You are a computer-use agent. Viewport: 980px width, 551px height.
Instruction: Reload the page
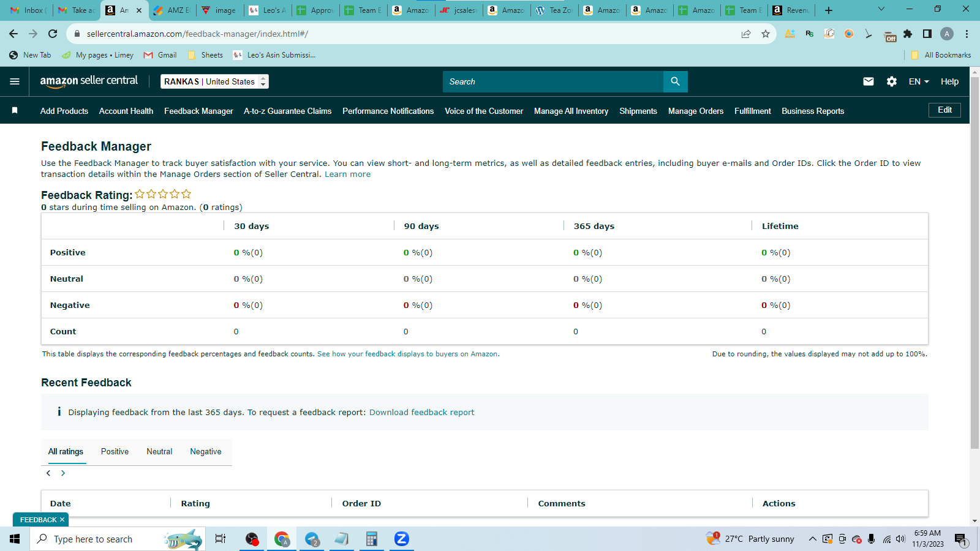[x=53, y=34]
